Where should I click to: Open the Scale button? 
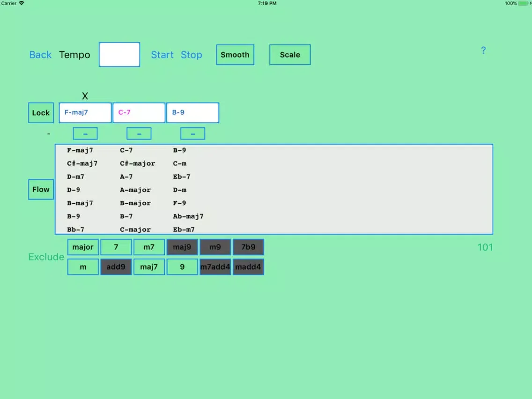pos(290,55)
